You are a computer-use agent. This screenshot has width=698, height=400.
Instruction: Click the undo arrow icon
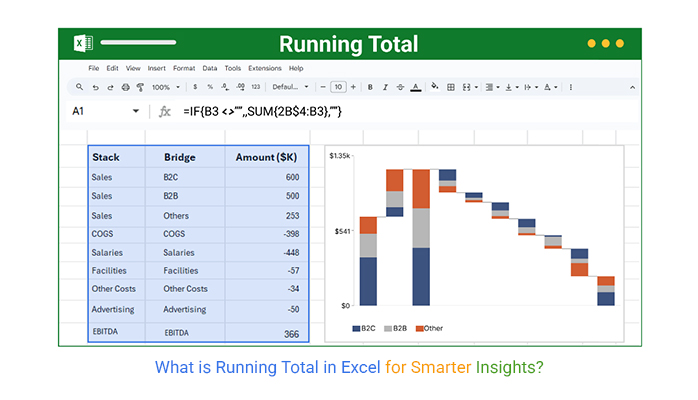click(93, 87)
